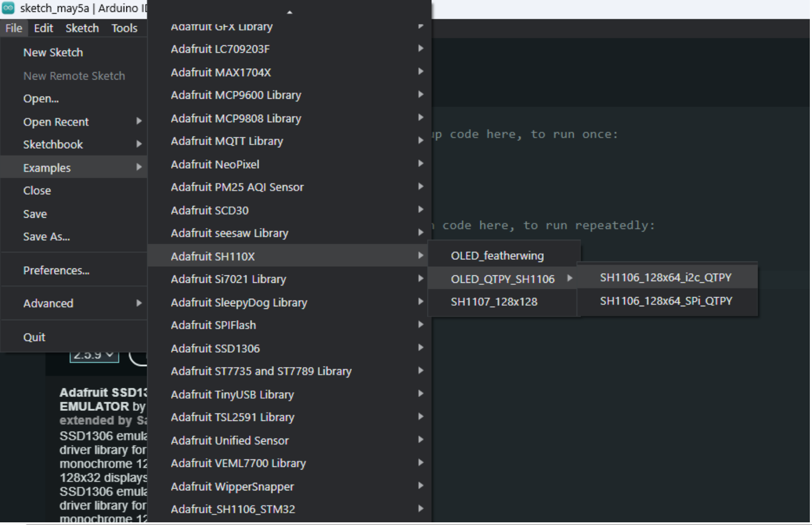Open the SH1106_128x64_SPi_QTPY example
Screen dimensions: 812x525
(x=665, y=301)
